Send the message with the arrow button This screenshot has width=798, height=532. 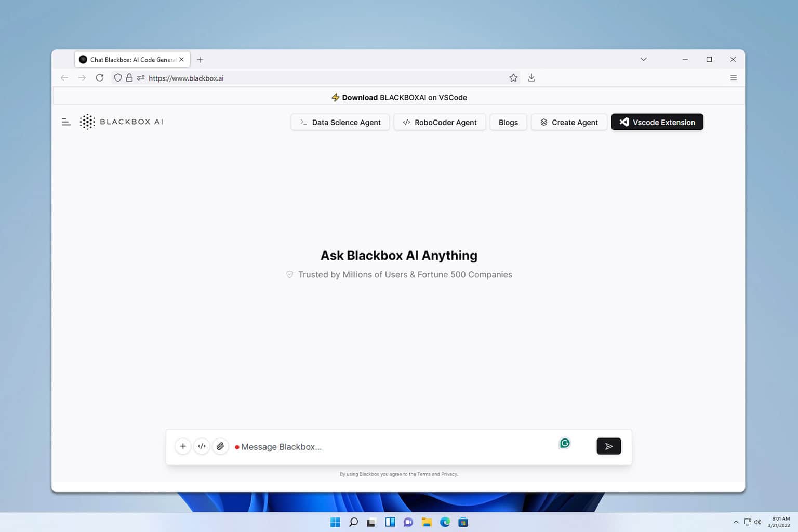pos(609,446)
